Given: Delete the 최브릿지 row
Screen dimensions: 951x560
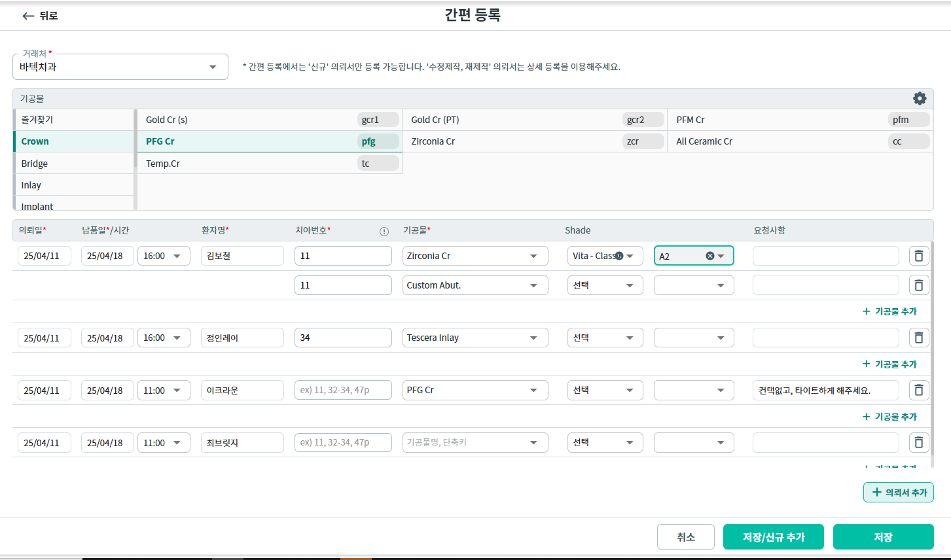Looking at the screenshot, I should coord(919,442).
